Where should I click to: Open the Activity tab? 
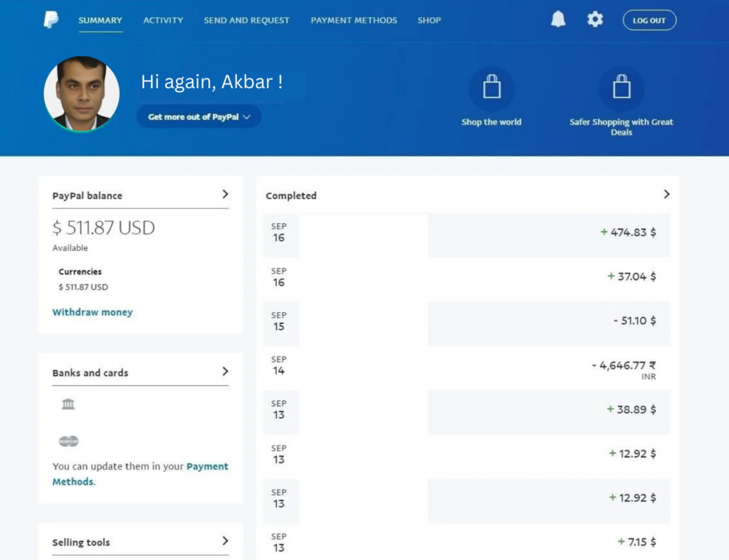(163, 21)
